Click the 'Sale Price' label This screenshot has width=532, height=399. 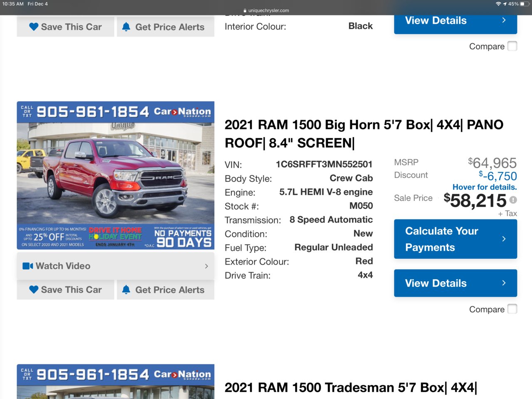413,198
